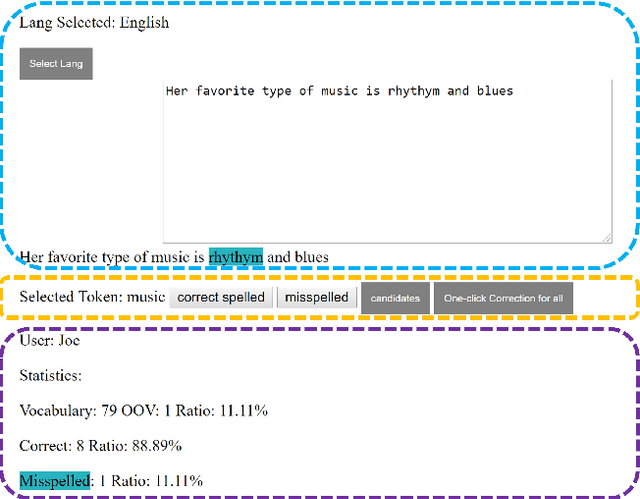Screen dimensions: 640x499
Task: Click the 'Selected Token: music' label
Action: tap(92, 298)
